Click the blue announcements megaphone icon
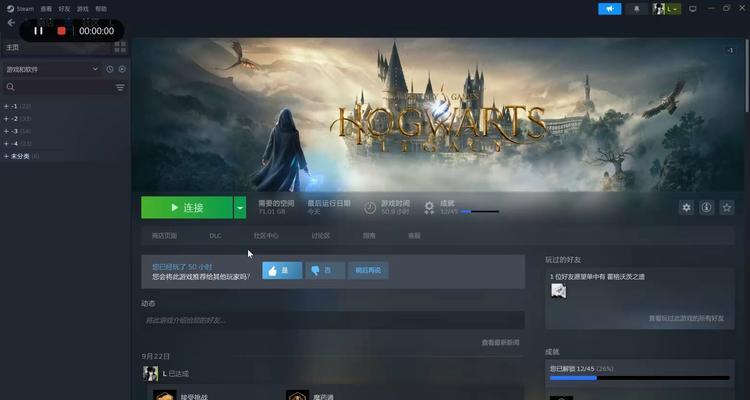 click(x=609, y=9)
